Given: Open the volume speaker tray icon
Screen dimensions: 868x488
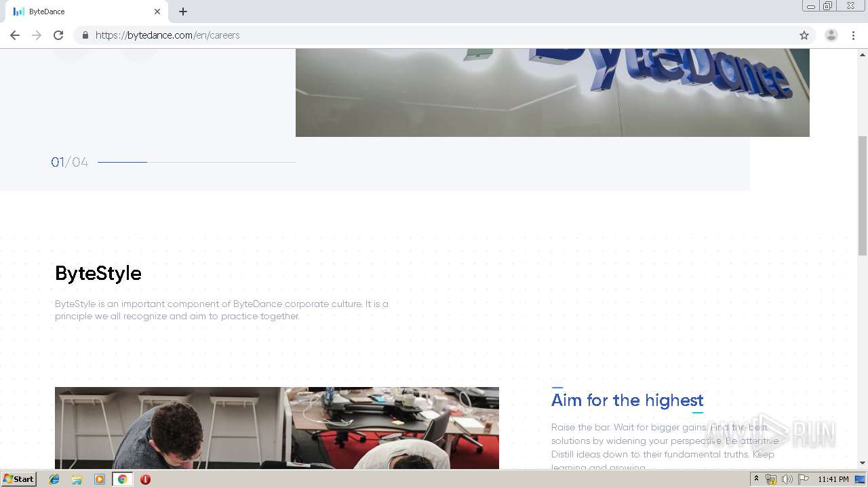Looking at the screenshot, I should tap(787, 479).
